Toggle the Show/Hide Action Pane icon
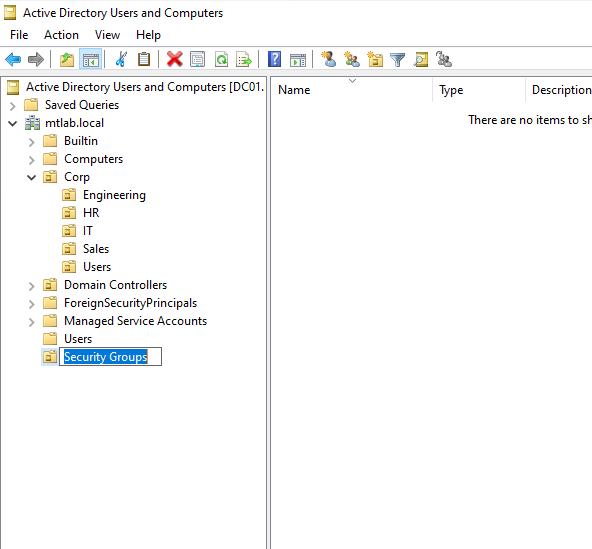 [x=298, y=60]
